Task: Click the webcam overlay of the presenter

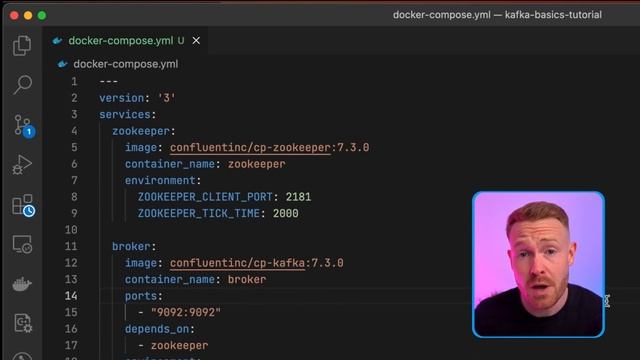Action: coord(538,264)
